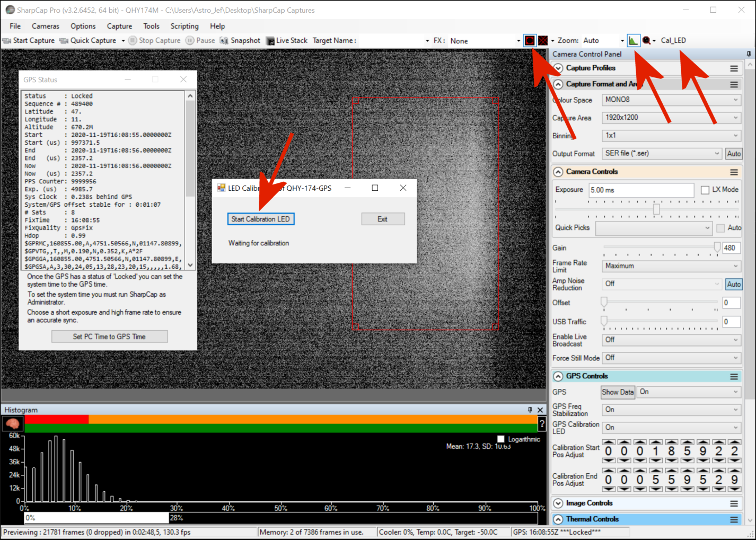Open the GPS Controls hamburger menu

pyautogui.click(x=734, y=376)
